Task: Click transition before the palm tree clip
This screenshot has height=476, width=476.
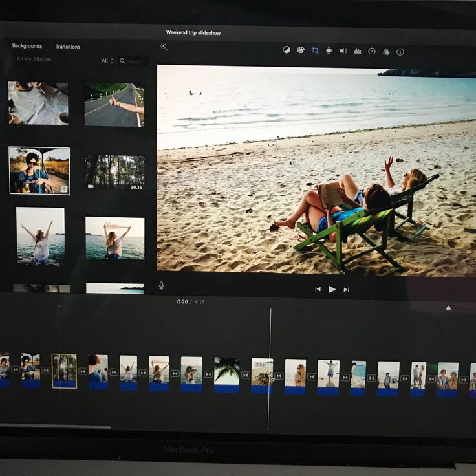Action: coord(208,374)
